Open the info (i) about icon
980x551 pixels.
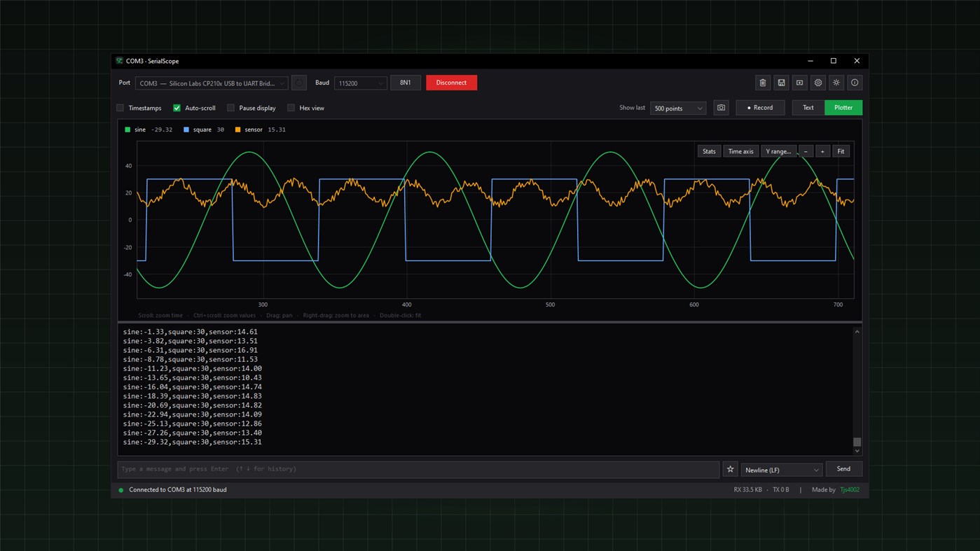point(855,83)
